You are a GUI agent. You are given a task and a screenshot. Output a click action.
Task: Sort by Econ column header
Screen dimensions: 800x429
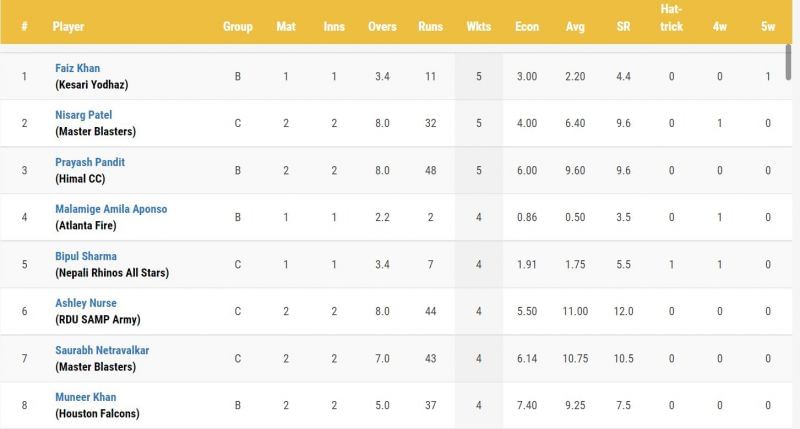click(x=527, y=27)
